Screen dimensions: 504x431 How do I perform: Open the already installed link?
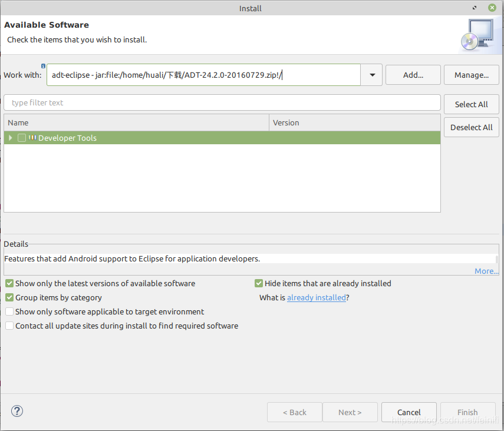point(317,298)
